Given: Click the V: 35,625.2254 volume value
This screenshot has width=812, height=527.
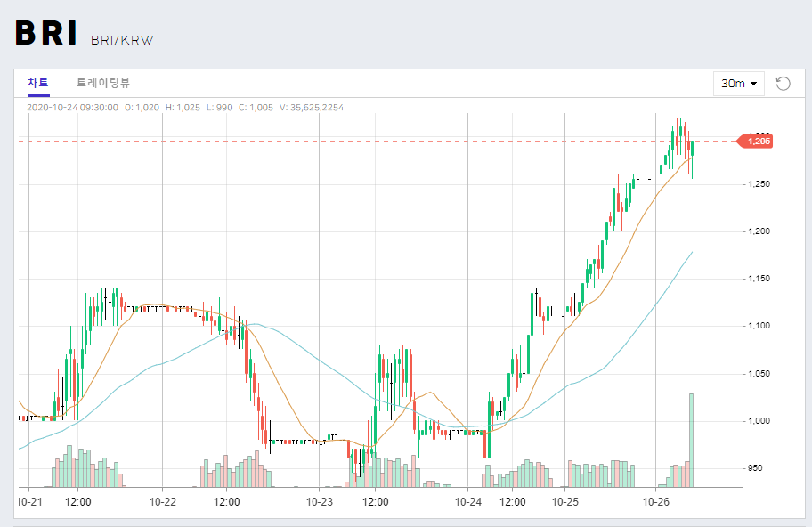Looking at the screenshot, I should coord(312,108).
